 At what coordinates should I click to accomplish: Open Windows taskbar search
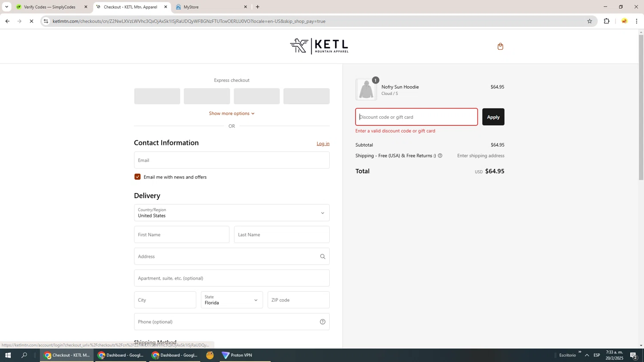tap(24, 355)
